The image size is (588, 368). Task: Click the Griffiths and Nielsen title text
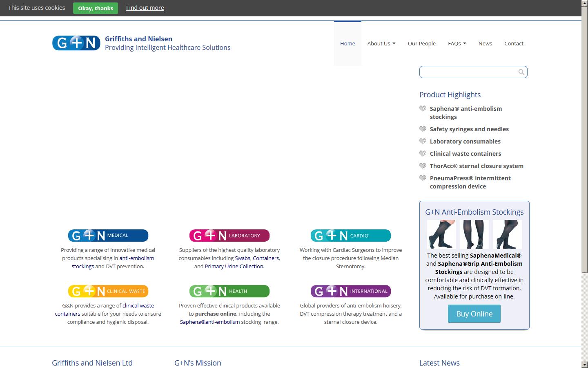[138, 39]
